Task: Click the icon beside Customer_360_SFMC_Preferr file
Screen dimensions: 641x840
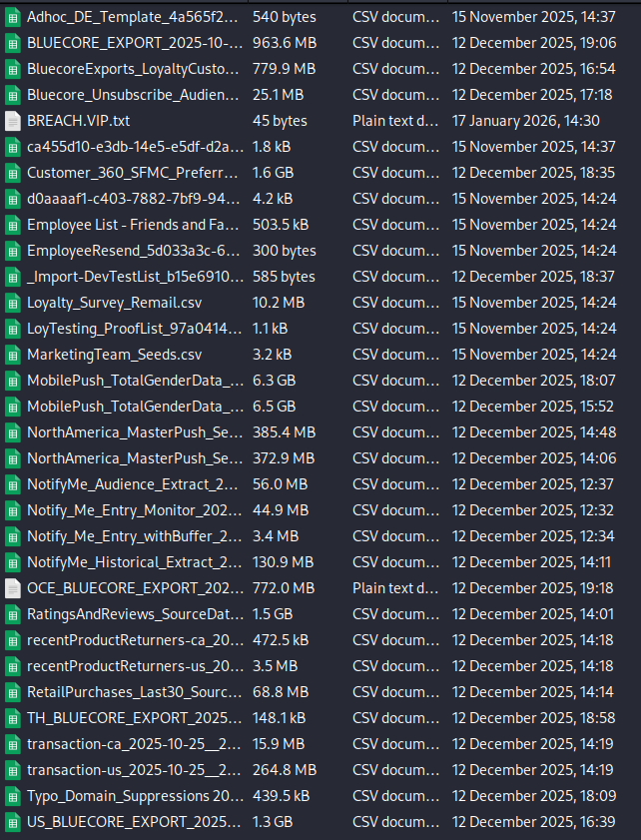Action: (12, 173)
